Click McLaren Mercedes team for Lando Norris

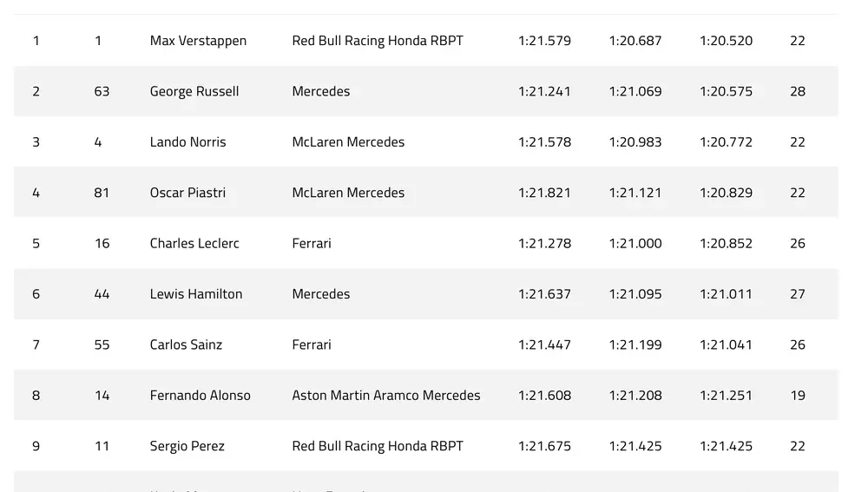[x=348, y=142]
